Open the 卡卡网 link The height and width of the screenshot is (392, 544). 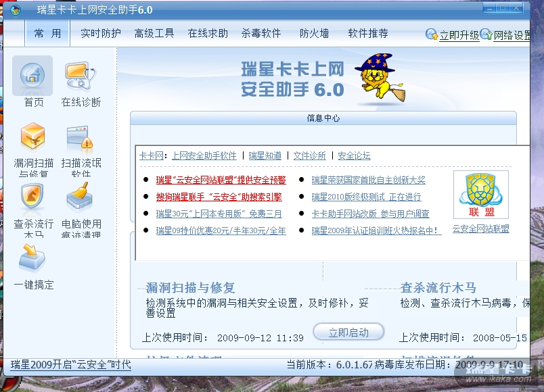152,155
